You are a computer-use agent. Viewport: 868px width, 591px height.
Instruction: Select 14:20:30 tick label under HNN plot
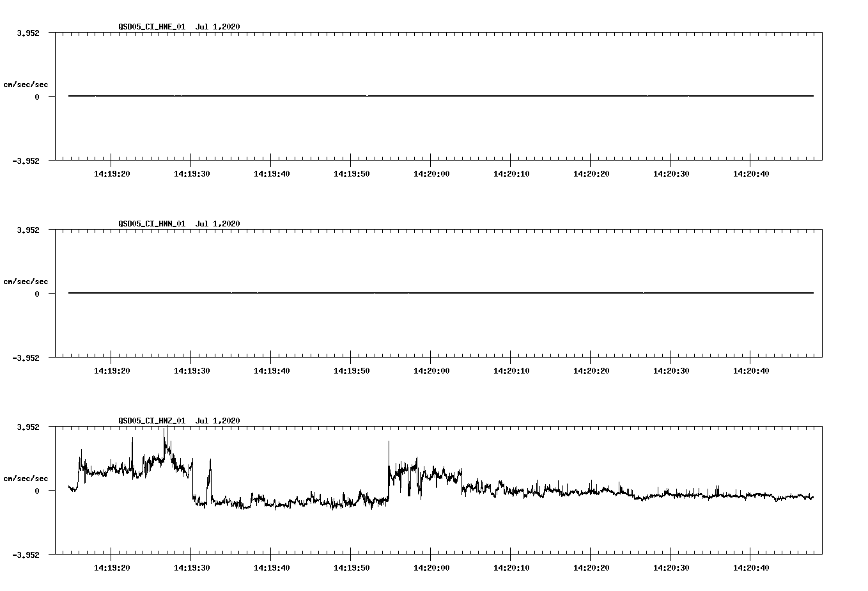click(x=671, y=371)
